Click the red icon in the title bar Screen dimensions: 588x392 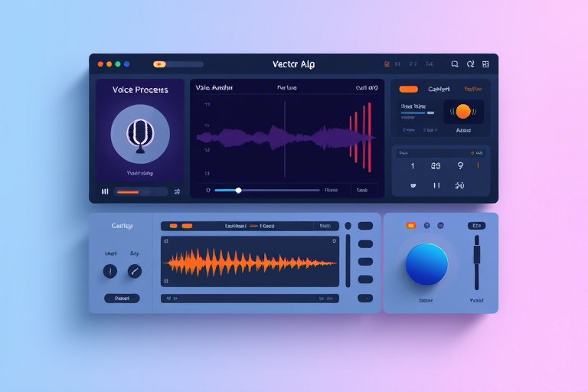(x=387, y=64)
